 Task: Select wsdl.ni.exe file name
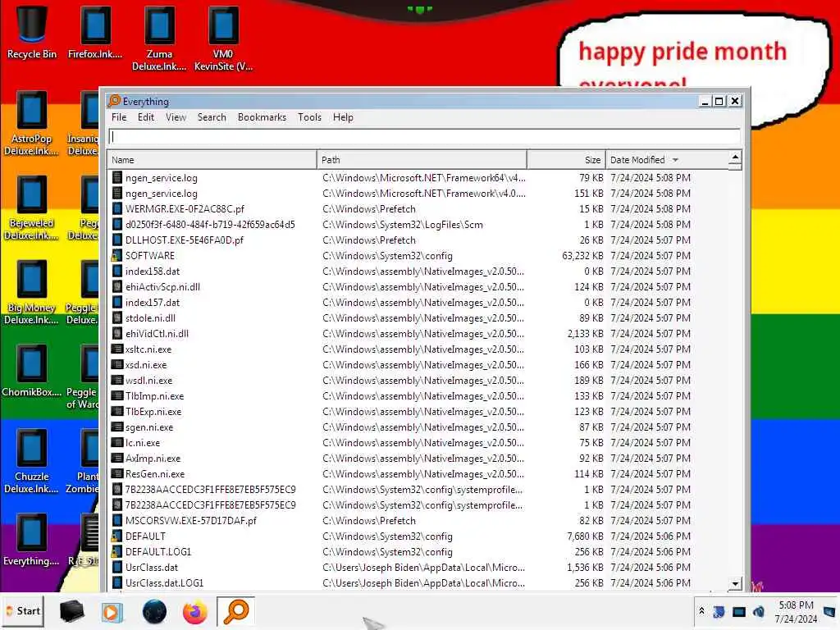click(x=149, y=381)
